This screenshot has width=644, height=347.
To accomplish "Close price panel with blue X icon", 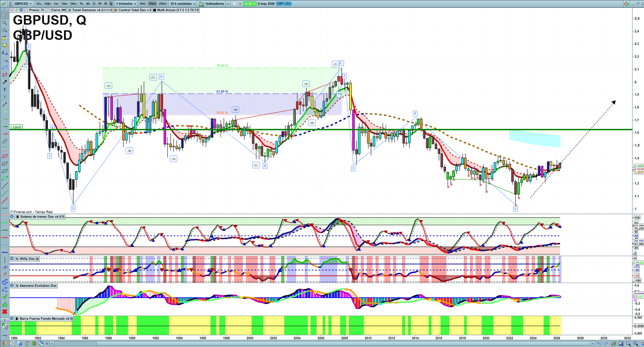I will 21,10.
